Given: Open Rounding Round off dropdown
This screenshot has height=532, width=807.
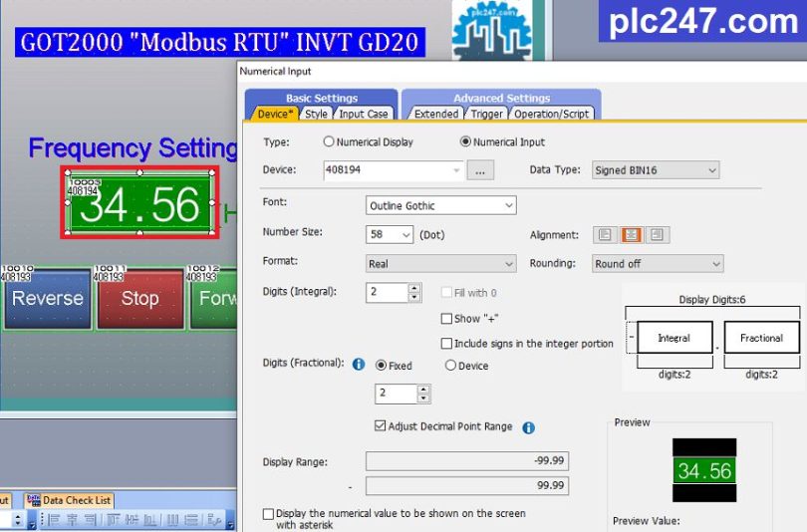Looking at the screenshot, I should tap(716, 264).
